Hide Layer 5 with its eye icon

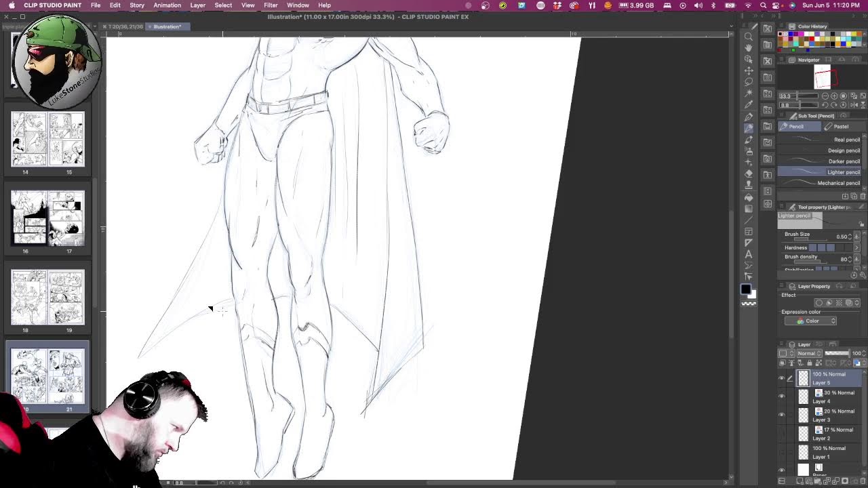[781, 378]
